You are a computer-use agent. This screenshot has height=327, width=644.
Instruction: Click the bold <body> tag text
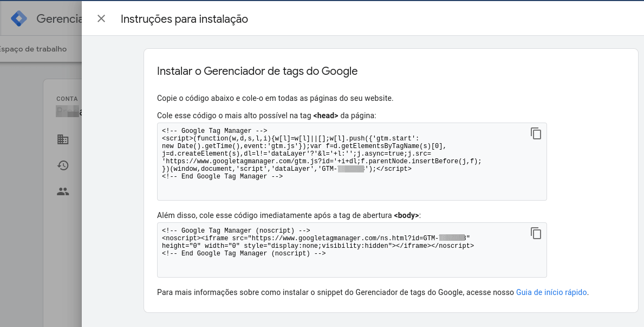pos(407,215)
